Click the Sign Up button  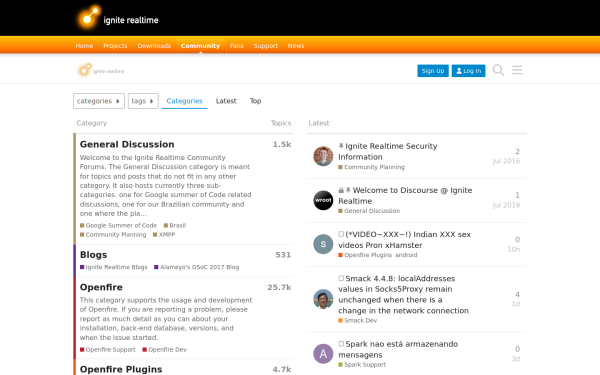click(433, 71)
